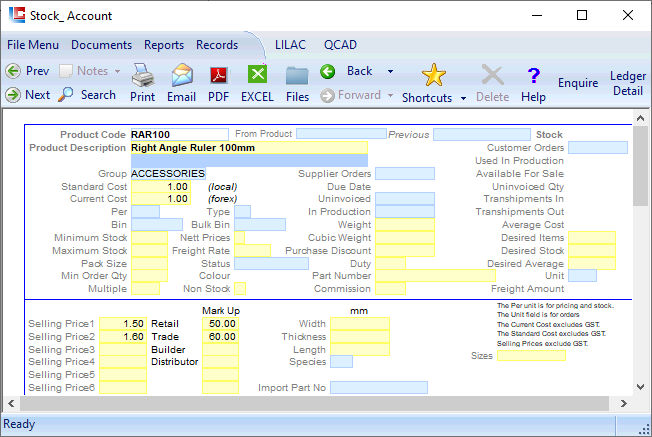Image resolution: width=652 pixels, height=437 pixels.
Task: Click the Species field
Action: [341, 362]
